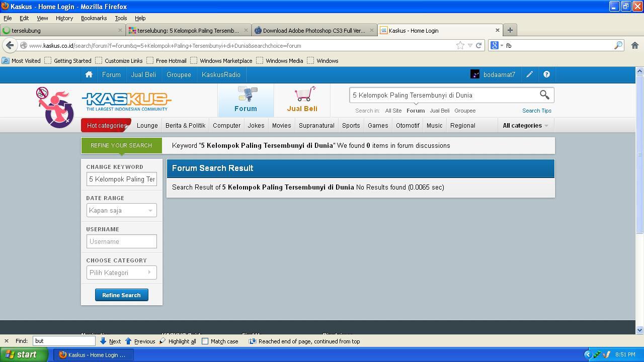Search in All Site option
The width and height of the screenshot is (644, 362).
point(393,111)
